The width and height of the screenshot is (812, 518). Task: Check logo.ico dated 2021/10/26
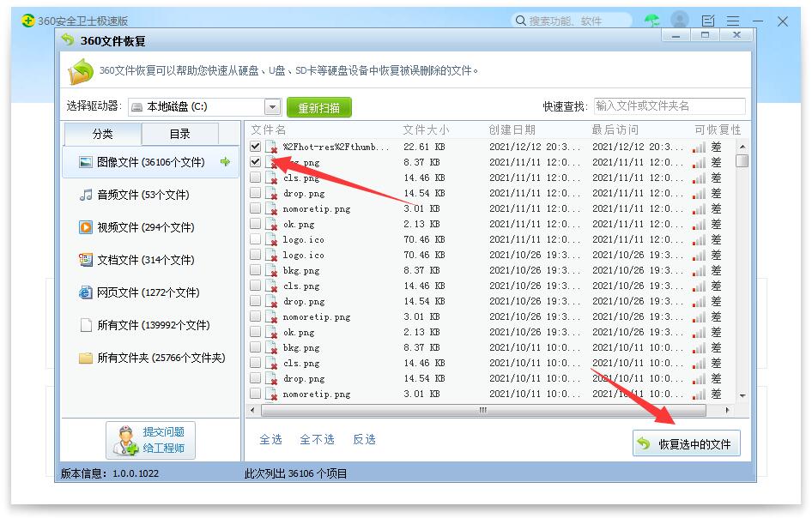[255, 255]
